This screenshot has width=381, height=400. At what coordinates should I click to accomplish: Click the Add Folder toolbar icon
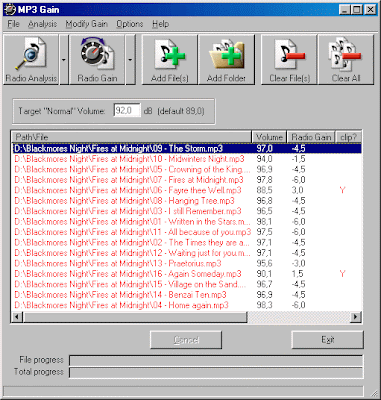[226, 60]
